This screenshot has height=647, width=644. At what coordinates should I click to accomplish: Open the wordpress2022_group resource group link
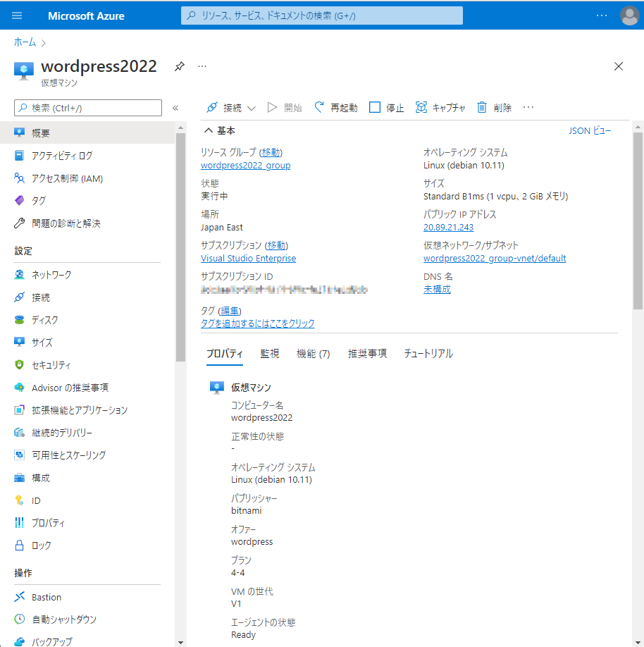click(x=245, y=166)
